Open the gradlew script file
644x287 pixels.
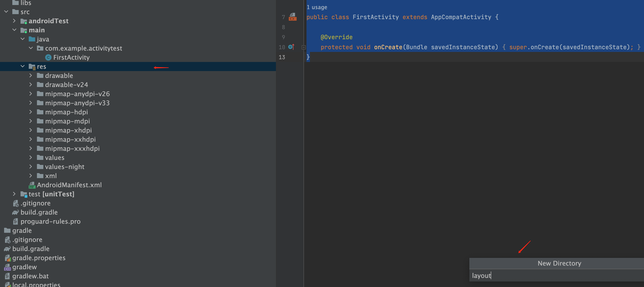tap(24, 267)
